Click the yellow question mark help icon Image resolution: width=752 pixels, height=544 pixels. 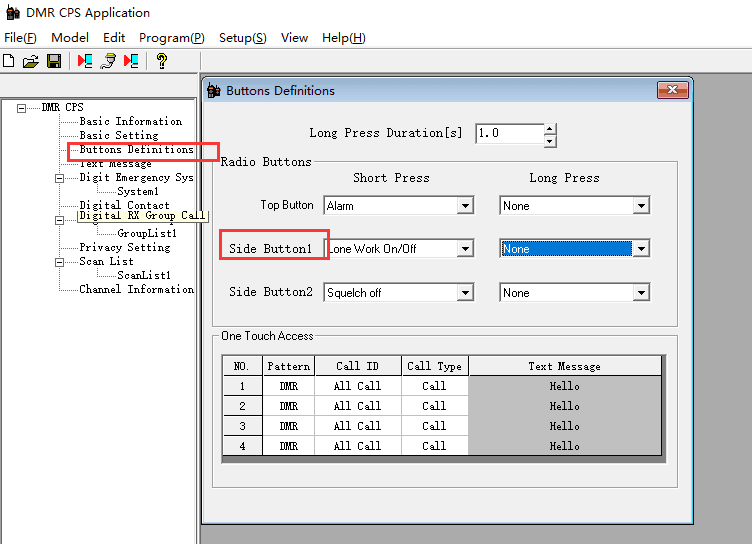pos(161,61)
